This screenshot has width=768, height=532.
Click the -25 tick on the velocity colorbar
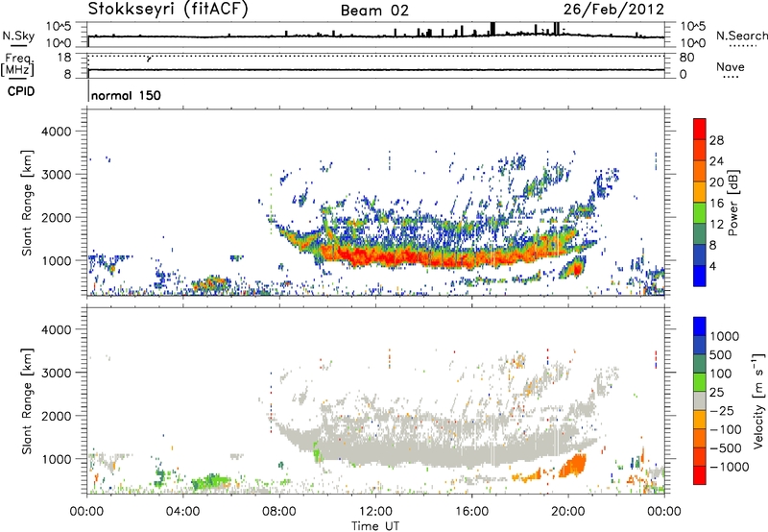pyautogui.click(x=722, y=410)
